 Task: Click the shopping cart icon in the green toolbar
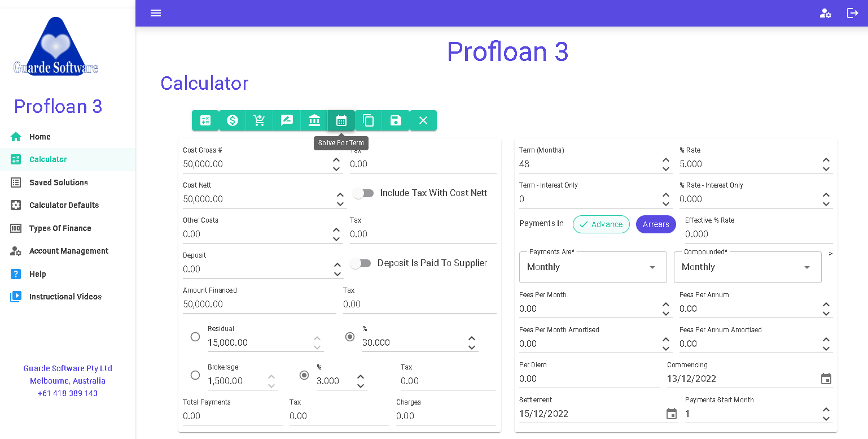tap(260, 120)
